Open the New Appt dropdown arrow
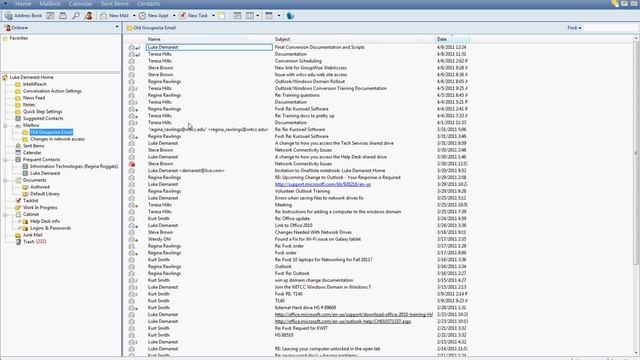 [x=174, y=16]
